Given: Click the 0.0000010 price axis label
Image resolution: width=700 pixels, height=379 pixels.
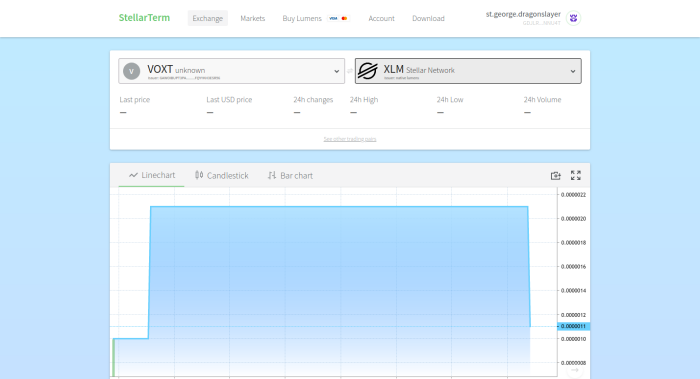Looking at the screenshot, I should coord(574,339).
